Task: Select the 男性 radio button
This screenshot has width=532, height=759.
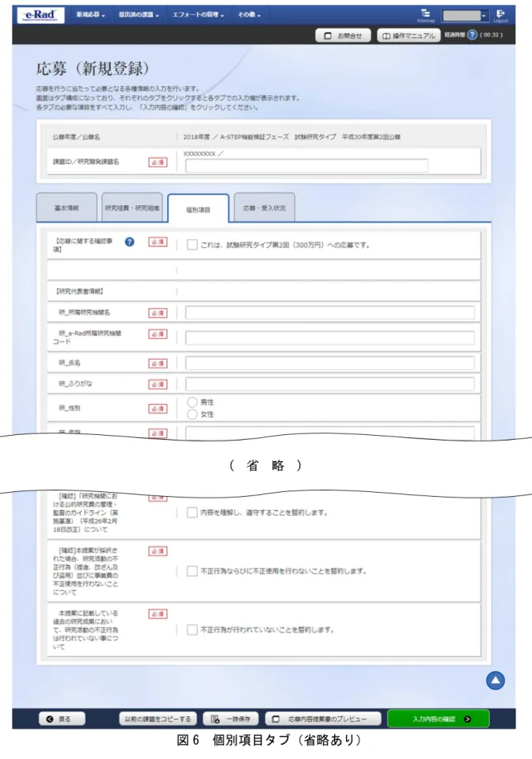Action: click(192, 402)
